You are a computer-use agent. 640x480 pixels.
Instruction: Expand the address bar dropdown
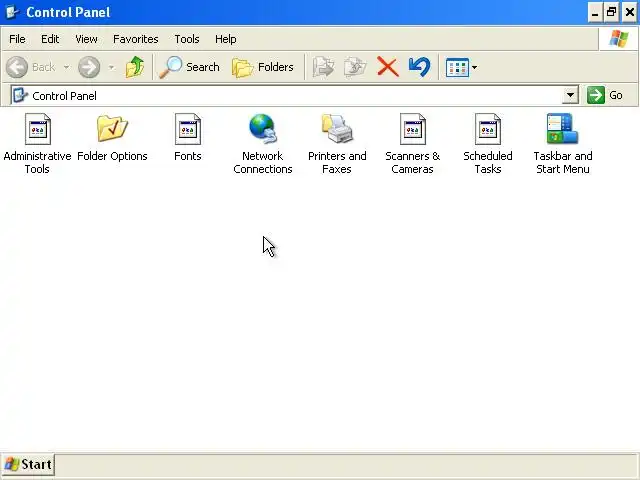(570, 96)
